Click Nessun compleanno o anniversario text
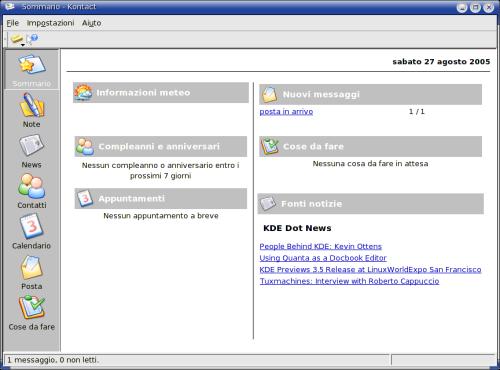 (161, 170)
